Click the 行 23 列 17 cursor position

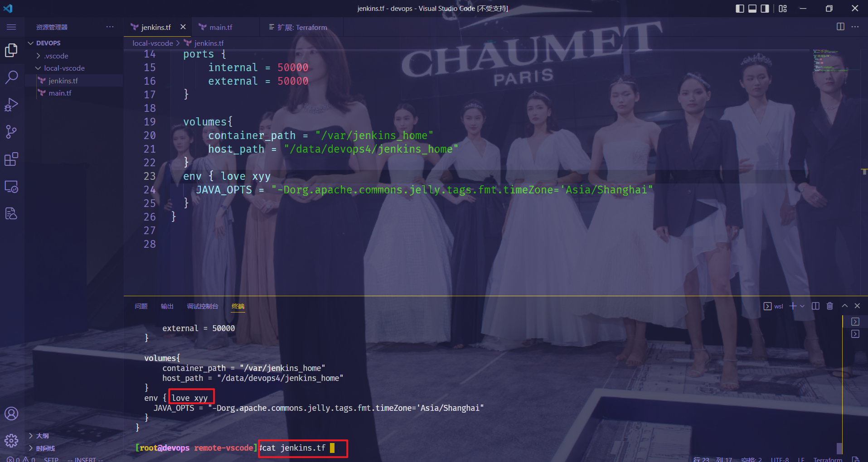pyautogui.click(x=713, y=459)
